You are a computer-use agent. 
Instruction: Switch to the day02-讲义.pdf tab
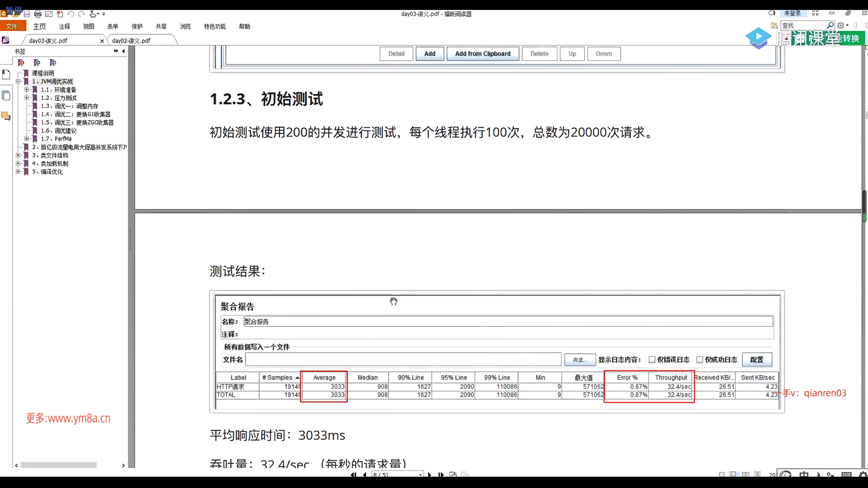click(131, 41)
